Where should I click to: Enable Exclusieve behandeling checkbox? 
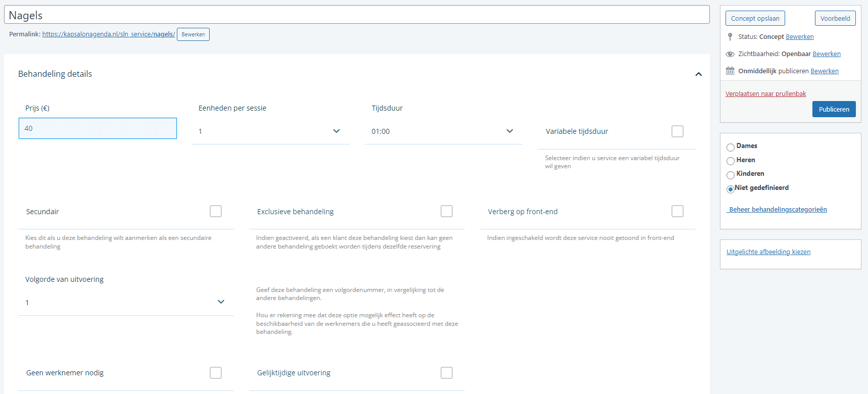447,211
